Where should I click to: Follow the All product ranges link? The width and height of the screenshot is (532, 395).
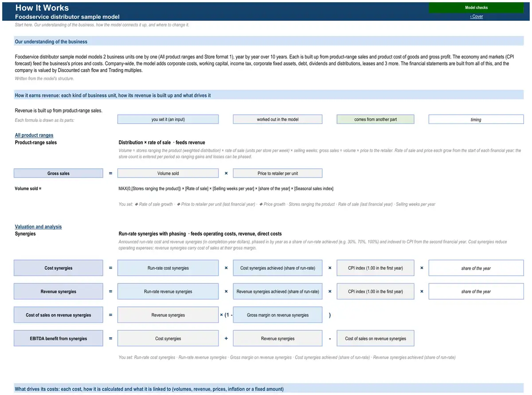(x=34, y=135)
